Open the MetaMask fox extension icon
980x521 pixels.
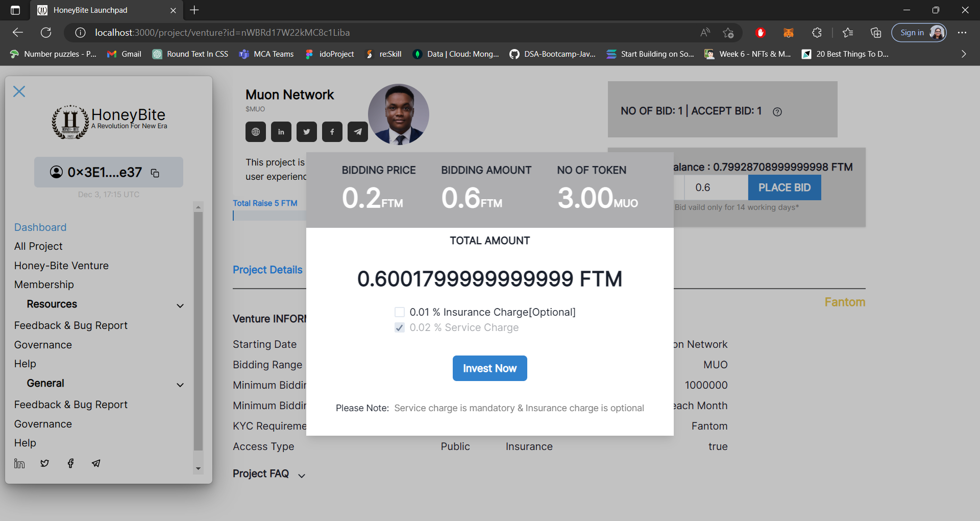point(789,33)
